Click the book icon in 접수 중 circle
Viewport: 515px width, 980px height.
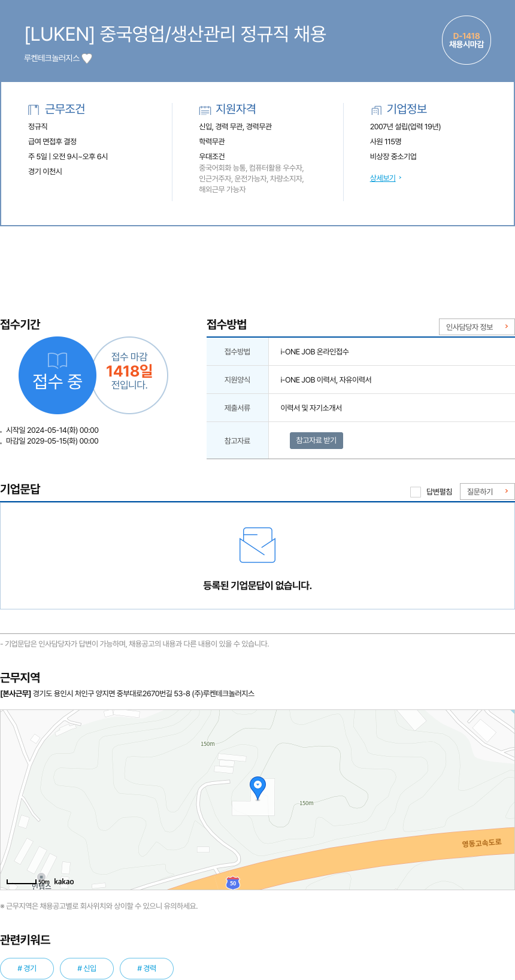(x=57, y=360)
